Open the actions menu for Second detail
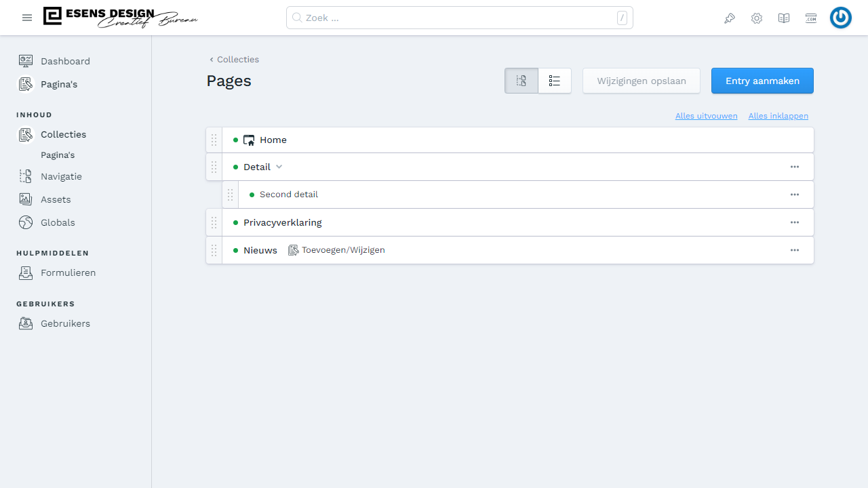 (795, 195)
